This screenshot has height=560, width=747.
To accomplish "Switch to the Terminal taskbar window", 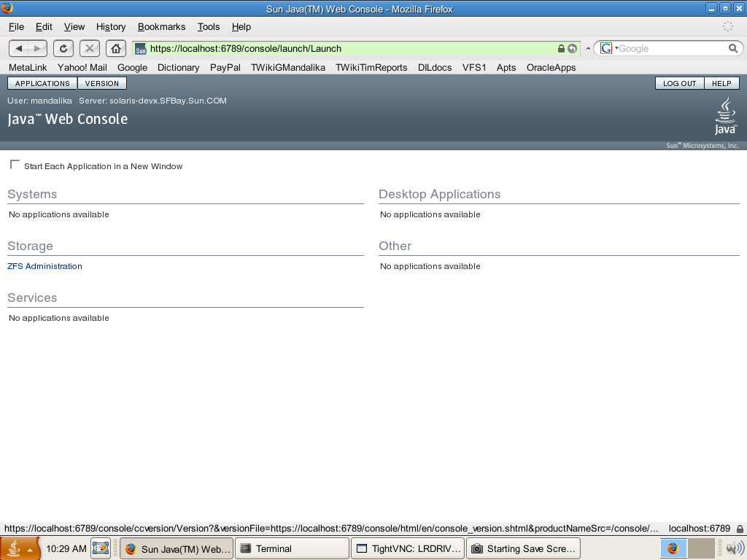I will click(x=292, y=548).
